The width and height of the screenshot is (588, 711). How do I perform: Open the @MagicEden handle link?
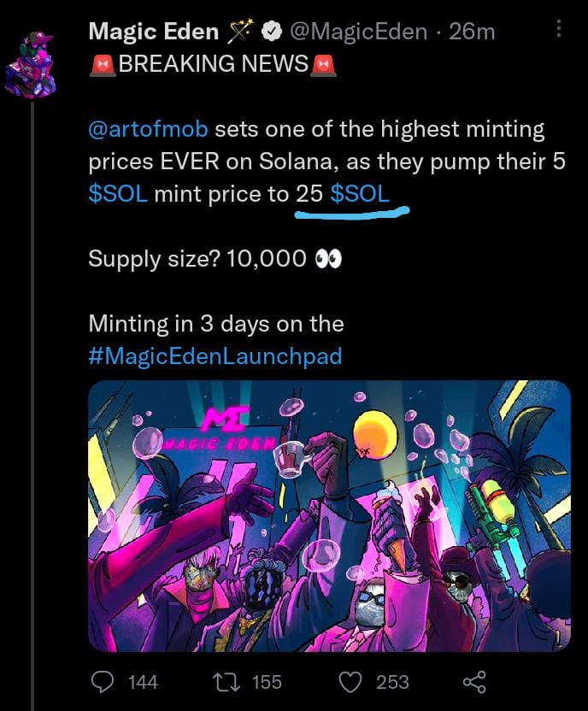coord(358,32)
